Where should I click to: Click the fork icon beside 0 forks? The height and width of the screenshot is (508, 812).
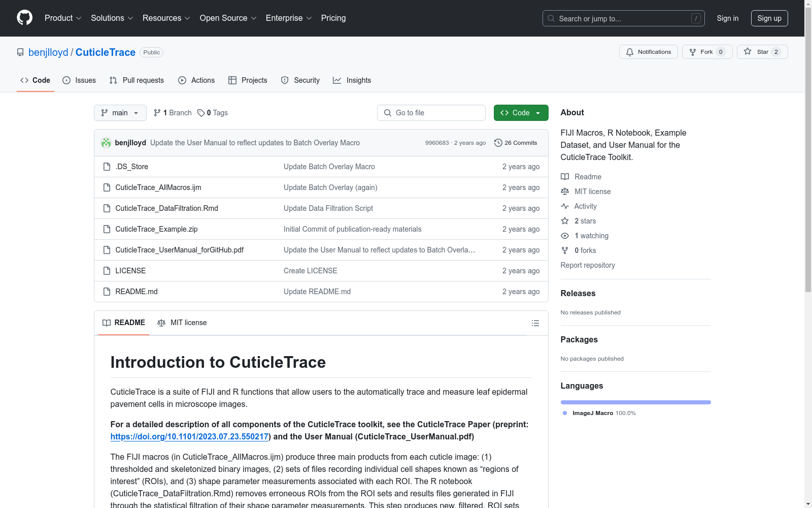(x=565, y=250)
